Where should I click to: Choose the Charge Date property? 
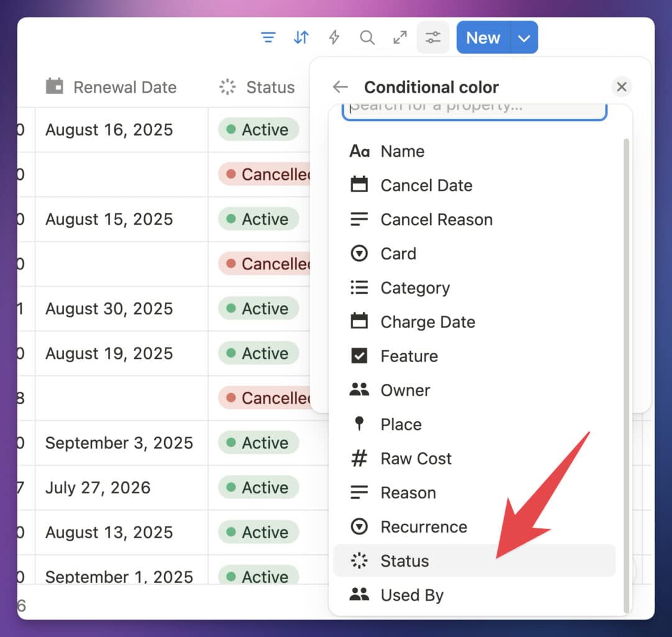click(474, 322)
